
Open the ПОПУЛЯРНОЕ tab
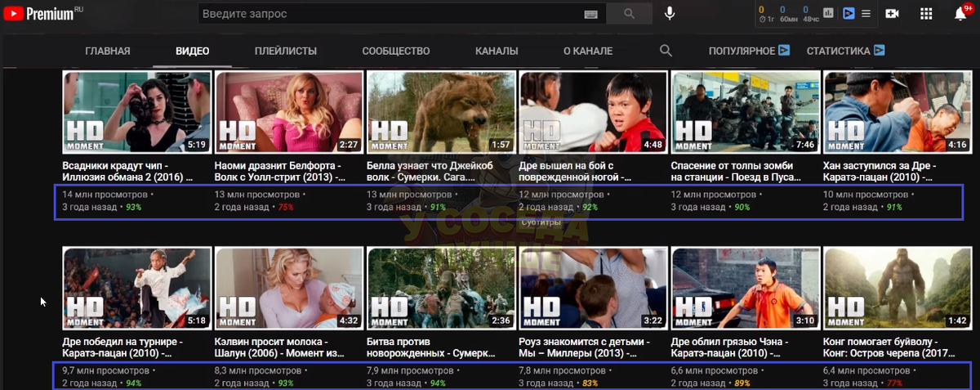[x=742, y=51]
